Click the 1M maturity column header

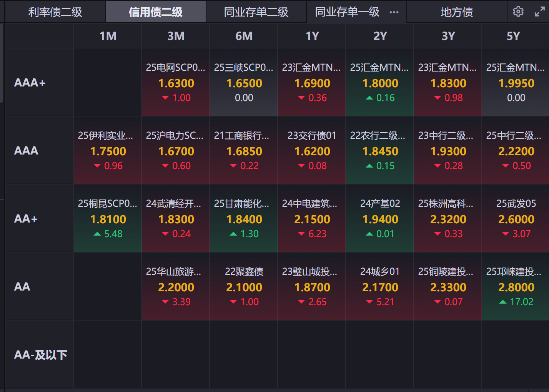click(108, 36)
